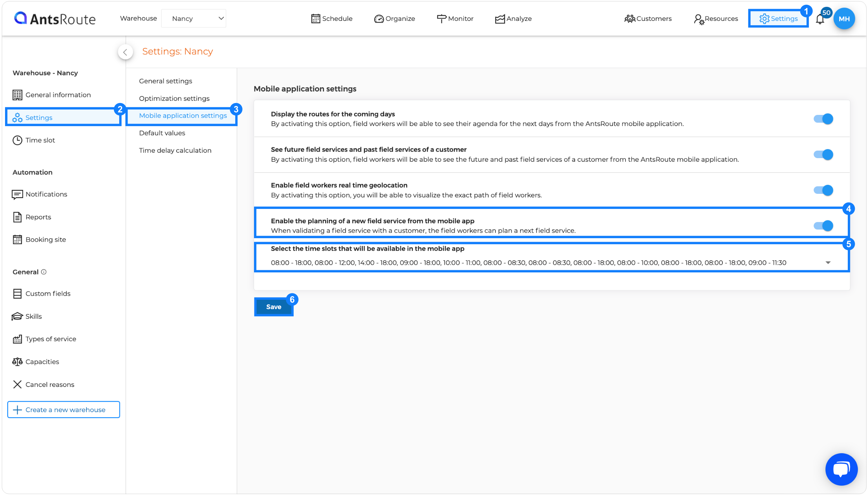Open the chat support bubble
868x495 pixels.
(x=841, y=469)
